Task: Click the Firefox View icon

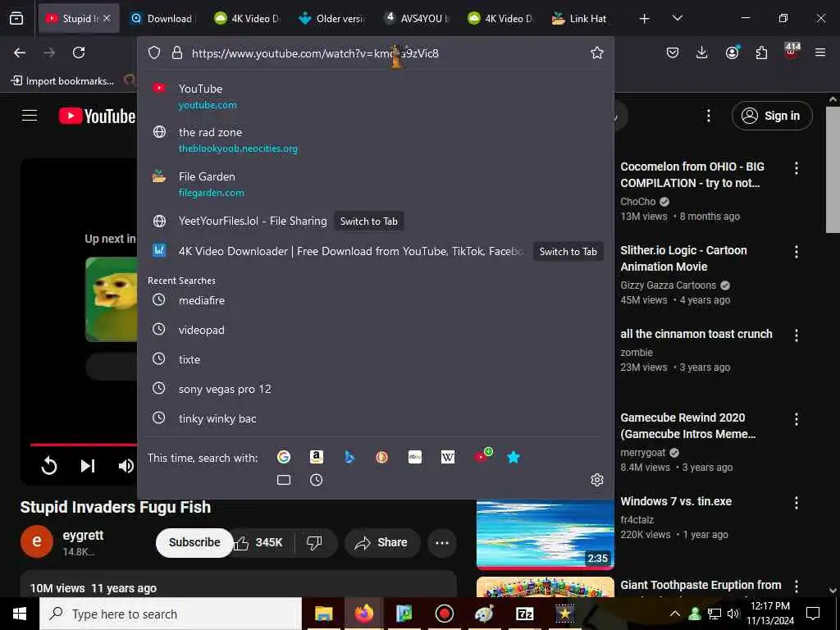Action: (x=16, y=18)
